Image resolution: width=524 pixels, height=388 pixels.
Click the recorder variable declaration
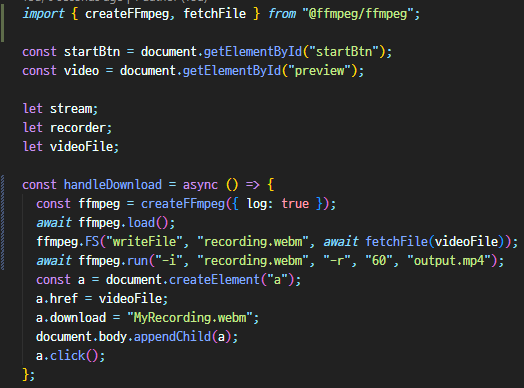click(78, 128)
